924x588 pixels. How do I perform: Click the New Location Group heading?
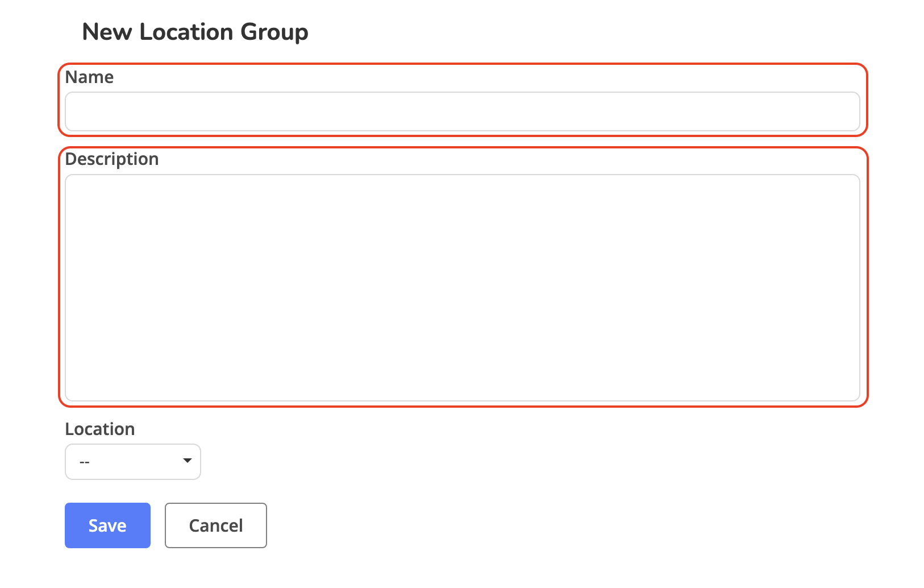click(x=195, y=32)
